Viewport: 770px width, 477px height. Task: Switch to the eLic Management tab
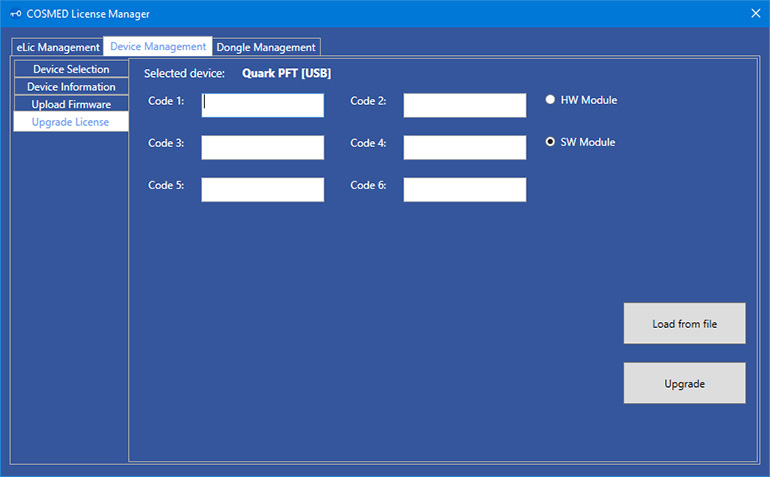tap(58, 47)
